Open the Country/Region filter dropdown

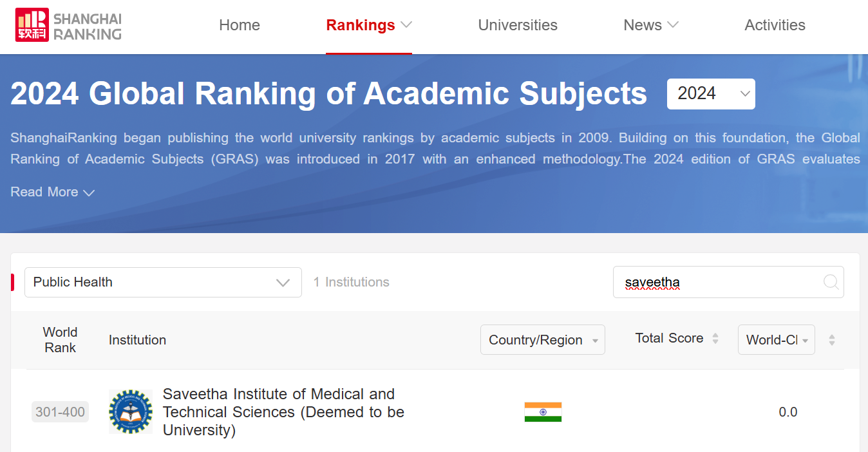[x=542, y=340]
